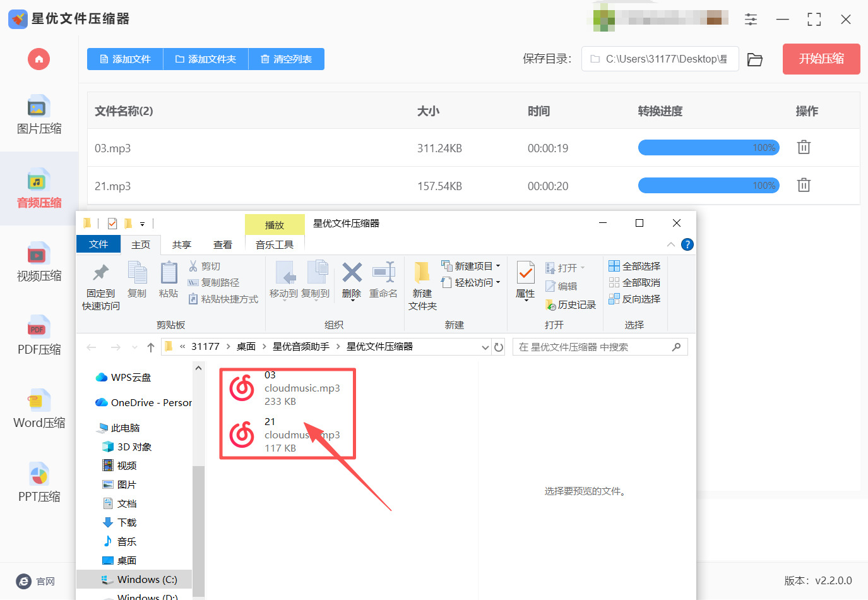Select the 03 cloudmusic.mp3 file

pyautogui.click(x=285, y=388)
